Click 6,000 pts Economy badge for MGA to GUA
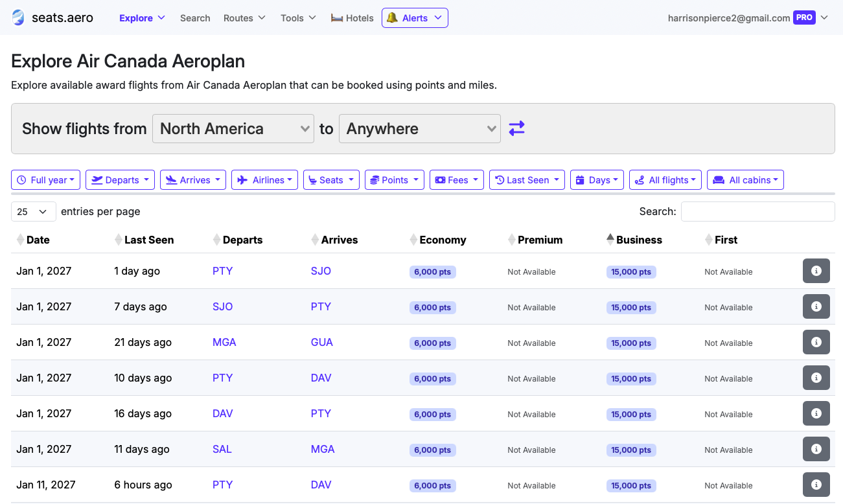The image size is (843, 504). tap(432, 343)
